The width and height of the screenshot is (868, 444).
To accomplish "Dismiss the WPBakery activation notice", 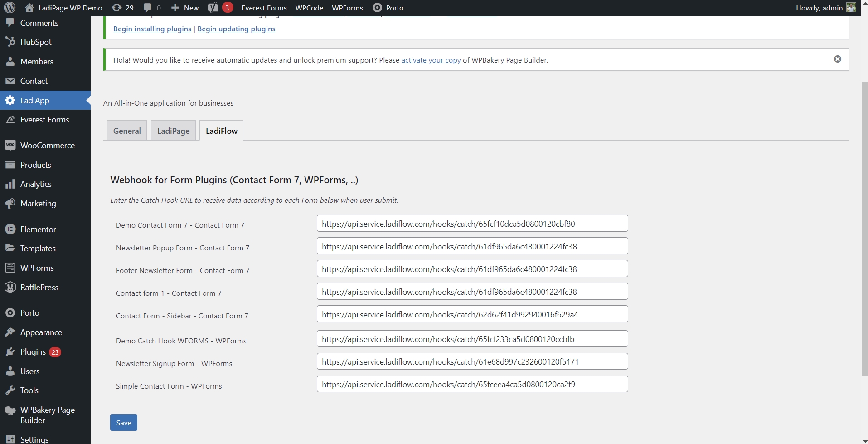I will click(837, 59).
